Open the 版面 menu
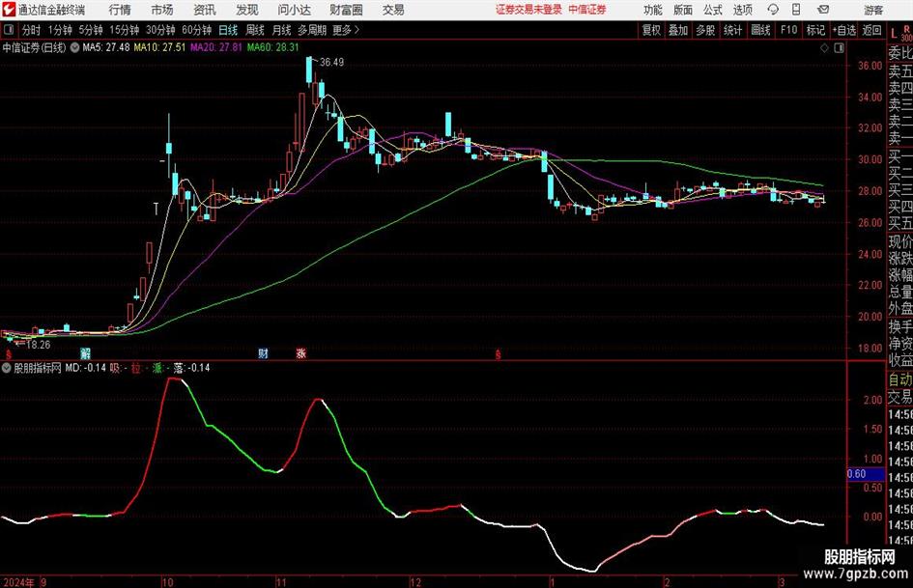This screenshot has height=588, width=913. point(682,10)
